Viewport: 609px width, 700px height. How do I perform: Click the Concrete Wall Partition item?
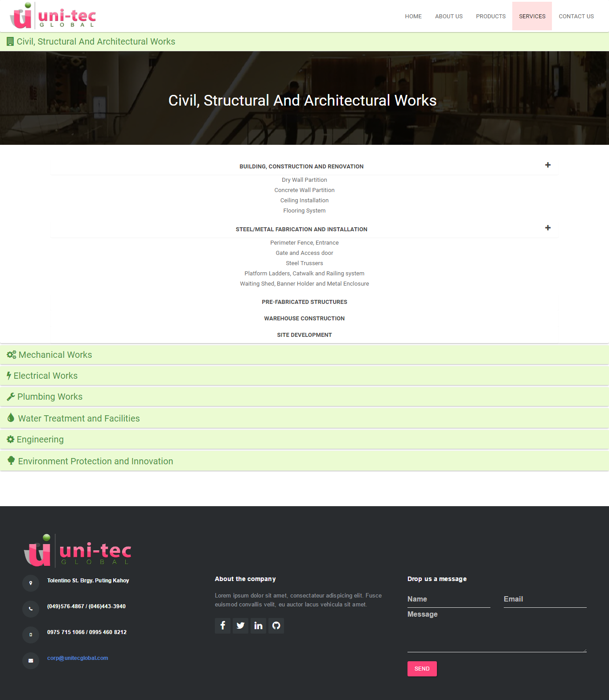pos(304,190)
